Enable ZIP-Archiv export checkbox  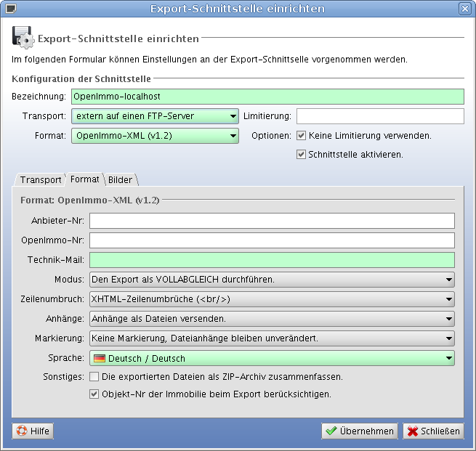(x=94, y=377)
